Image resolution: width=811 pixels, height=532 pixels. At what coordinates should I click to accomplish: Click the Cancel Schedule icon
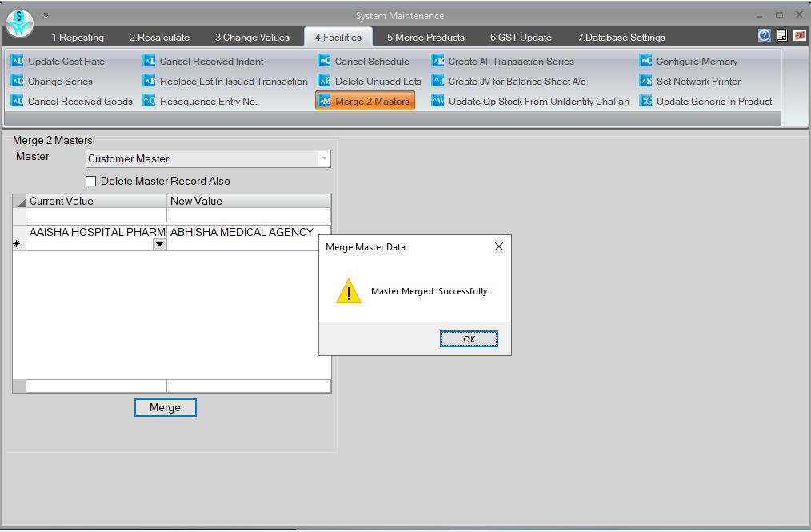(325, 61)
